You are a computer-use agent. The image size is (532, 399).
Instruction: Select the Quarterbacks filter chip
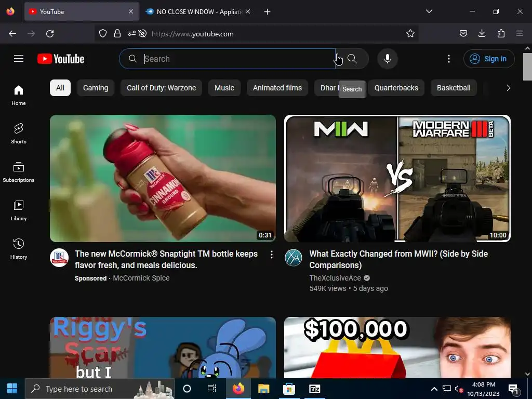click(396, 88)
